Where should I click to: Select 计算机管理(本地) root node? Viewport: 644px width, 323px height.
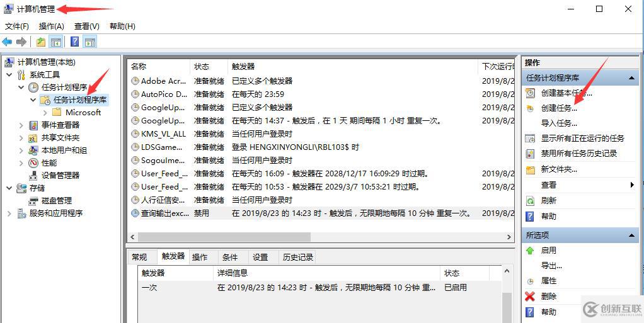coord(47,62)
